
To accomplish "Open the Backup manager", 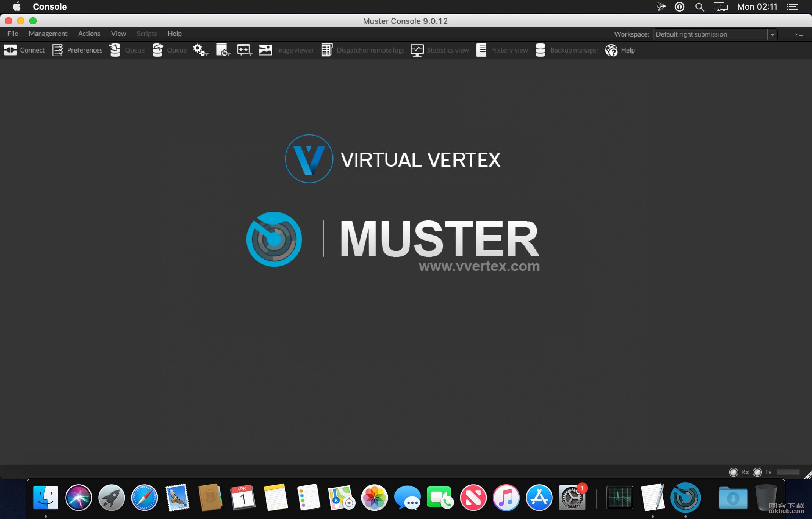I will point(567,50).
